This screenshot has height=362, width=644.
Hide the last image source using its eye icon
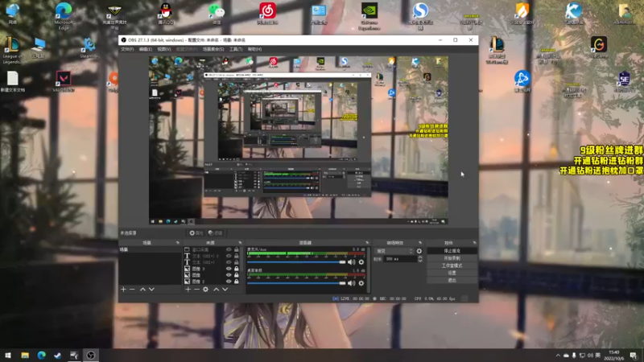point(229,282)
